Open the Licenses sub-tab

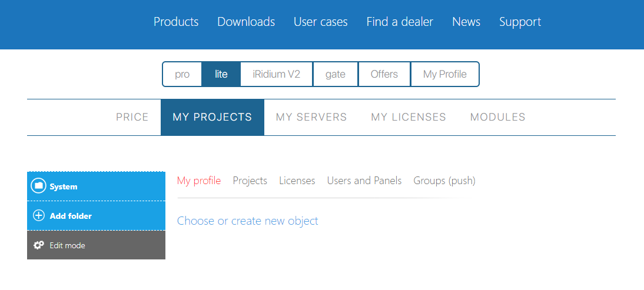point(297,181)
